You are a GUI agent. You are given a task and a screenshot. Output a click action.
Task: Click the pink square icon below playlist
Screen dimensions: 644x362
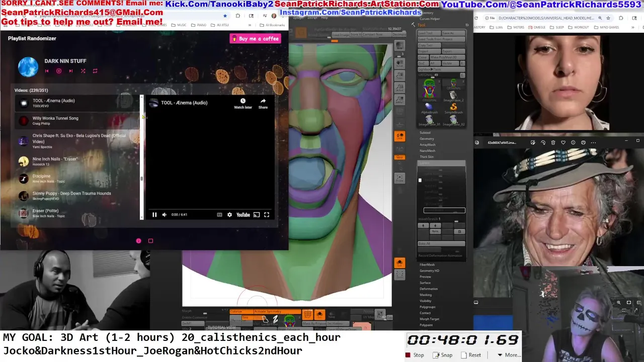pyautogui.click(x=150, y=241)
